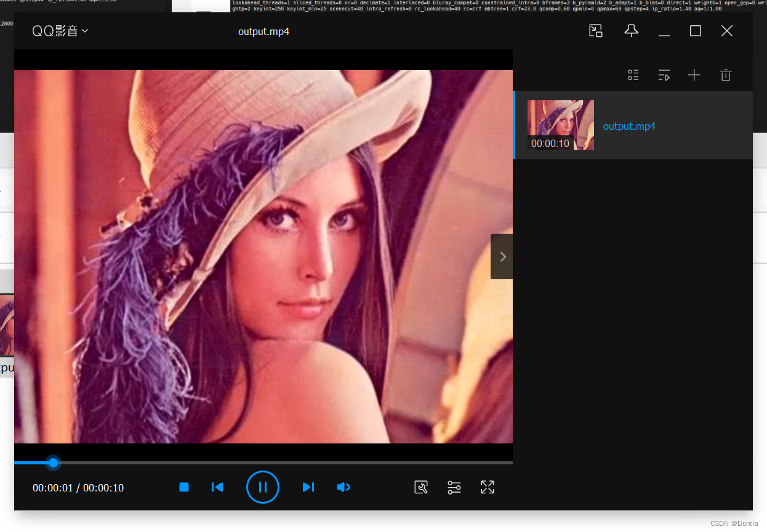767x532 pixels.
Task: Click the playing video frame
Action: (x=263, y=256)
